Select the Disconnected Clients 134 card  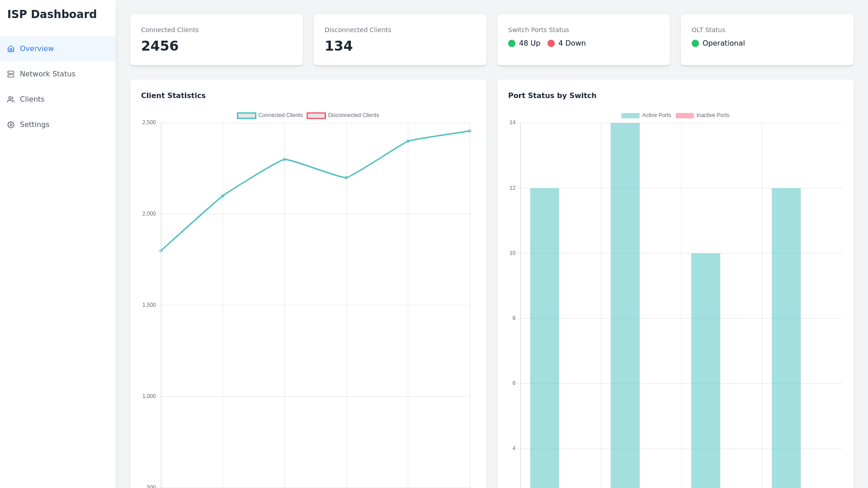pyautogui.click(x=400, y=40)
